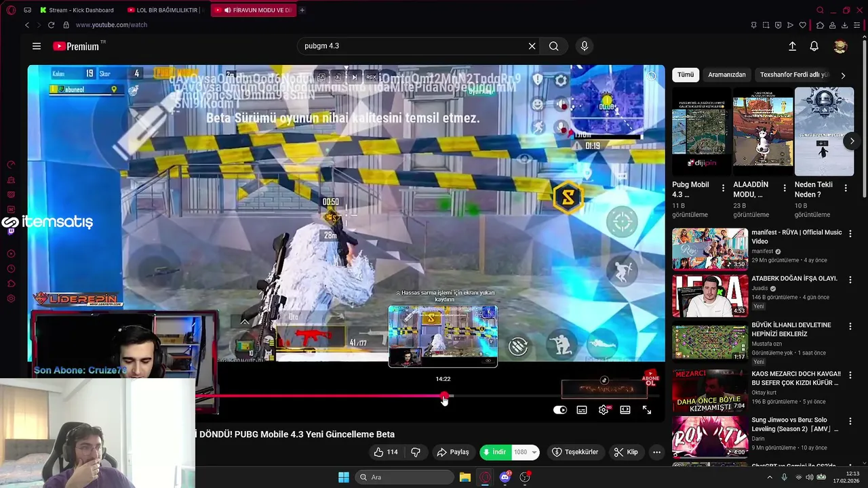Viewport: 868px width, 488px height.
Task: Open the account avatar menu
Action: pos(840,46)
